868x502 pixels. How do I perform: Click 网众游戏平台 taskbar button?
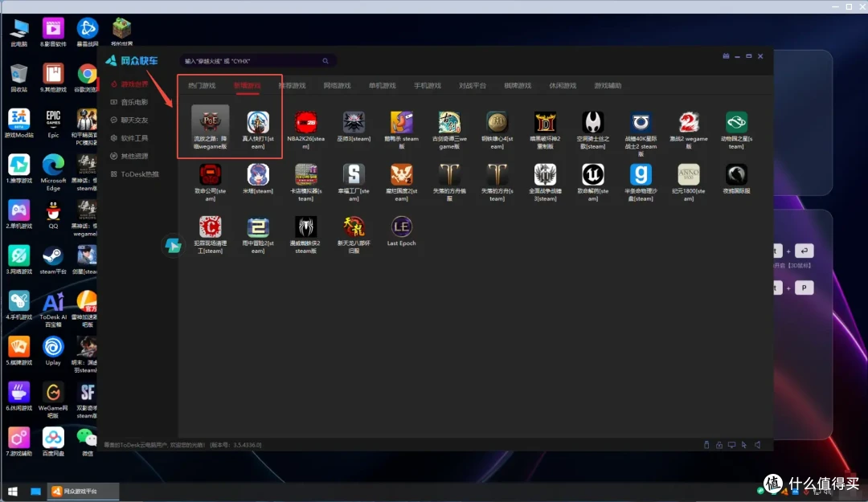pyautogui.click(x=84, y=491)
